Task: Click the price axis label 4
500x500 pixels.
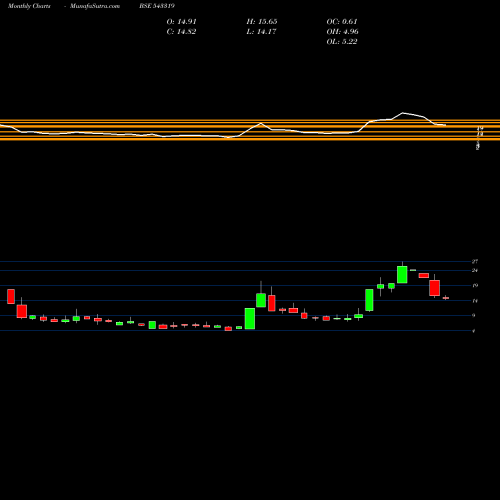Action: 474,331
